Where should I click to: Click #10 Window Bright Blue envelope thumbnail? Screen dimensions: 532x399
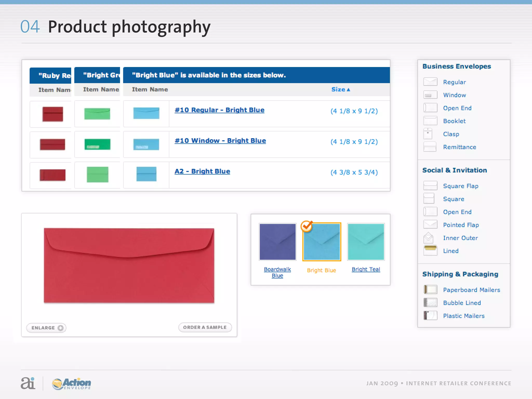coord(146,144)
